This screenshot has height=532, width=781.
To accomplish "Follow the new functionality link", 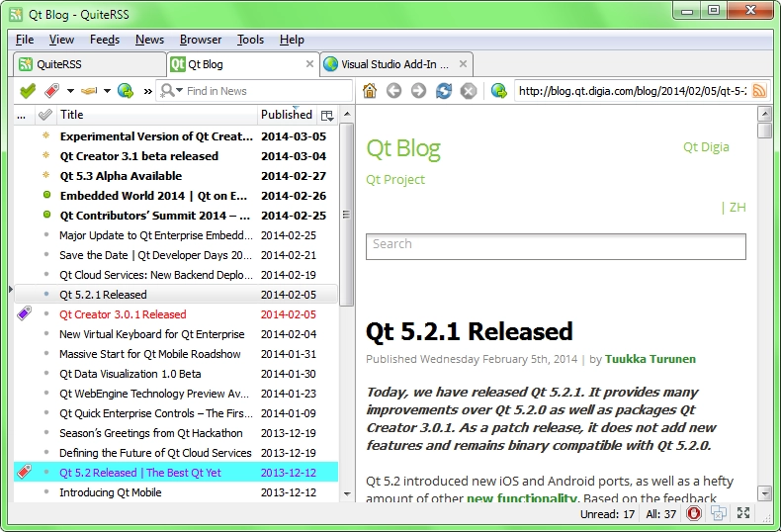I will click(522, 497).
